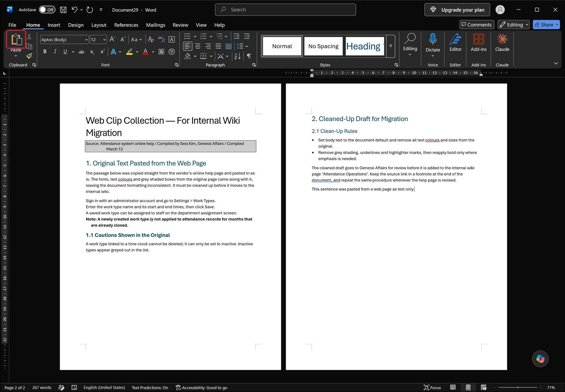This screenshot has width=565, height=392.
Task: Click the Save disk icon
Action: tap(63, 10)
